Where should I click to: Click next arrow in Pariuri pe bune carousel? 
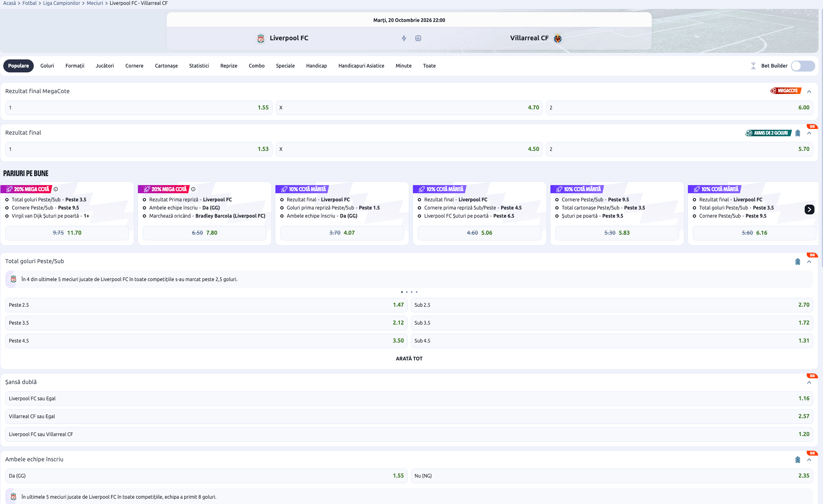[x=809, y=209]
